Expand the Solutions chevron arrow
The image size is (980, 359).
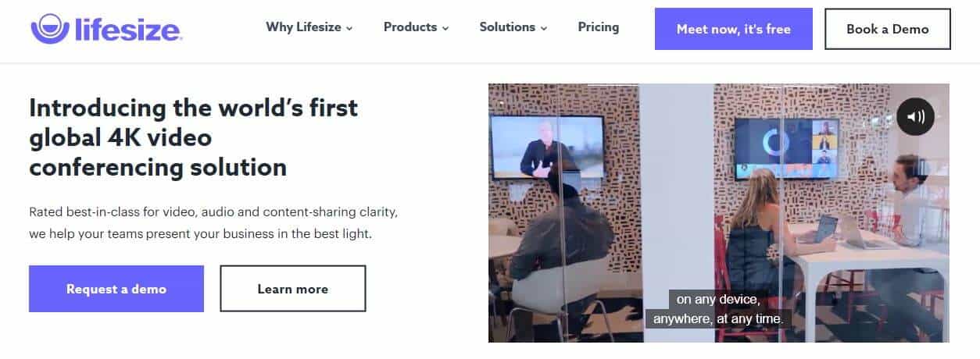click(543, 28)
